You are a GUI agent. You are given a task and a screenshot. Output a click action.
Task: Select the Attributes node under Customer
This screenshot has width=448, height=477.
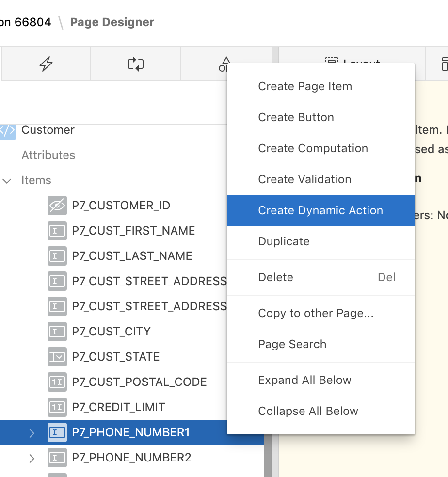pos(48,155)
